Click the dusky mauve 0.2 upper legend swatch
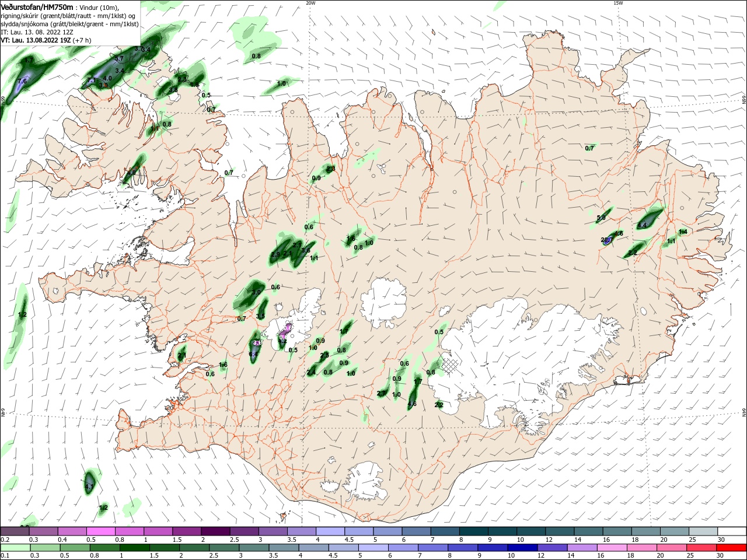 [x=15, y=531]
